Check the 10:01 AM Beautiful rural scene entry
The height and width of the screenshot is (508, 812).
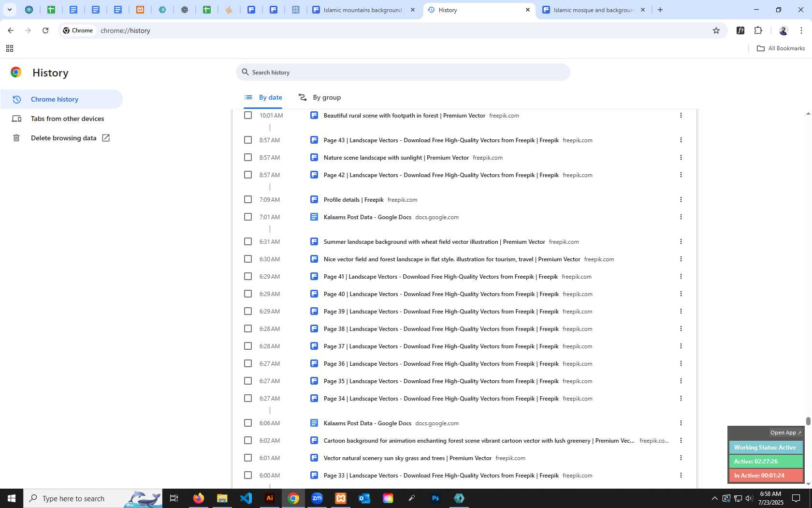(248, 115)
